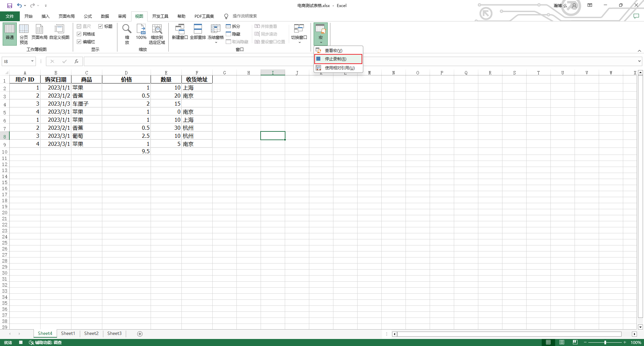Click the Split (拆分) button

pyautogui.click(x=233, y=26)
